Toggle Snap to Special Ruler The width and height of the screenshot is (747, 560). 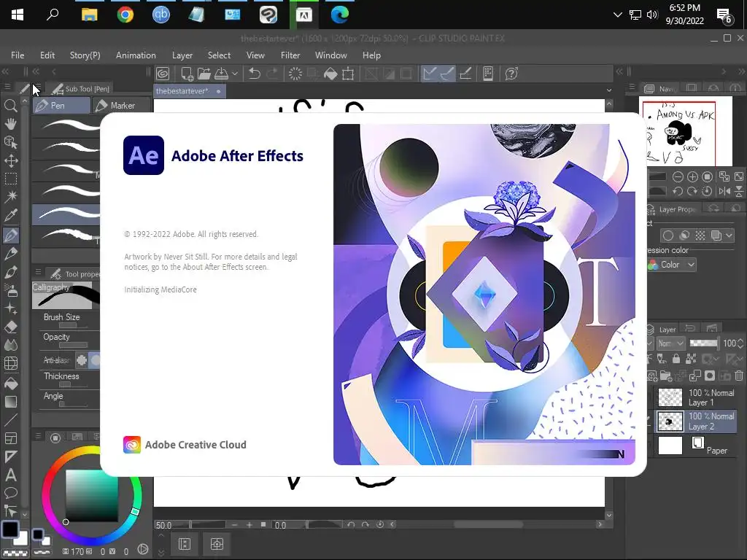pyautogui.click(x=447, y=74)
